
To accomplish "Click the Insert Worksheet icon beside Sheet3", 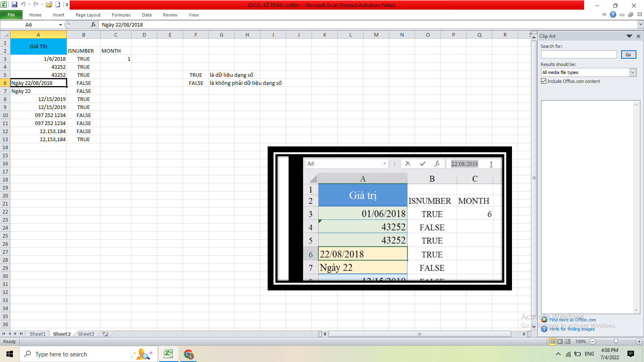I will pos(105,334).
